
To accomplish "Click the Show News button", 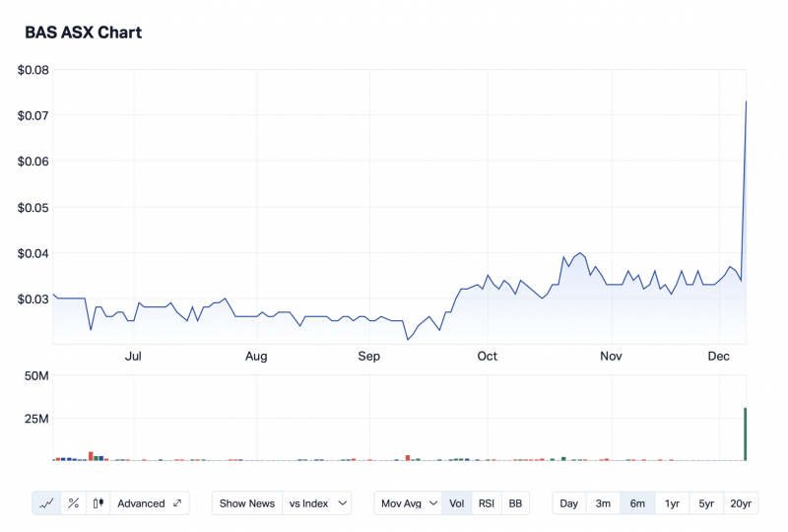I will (247, 503).
